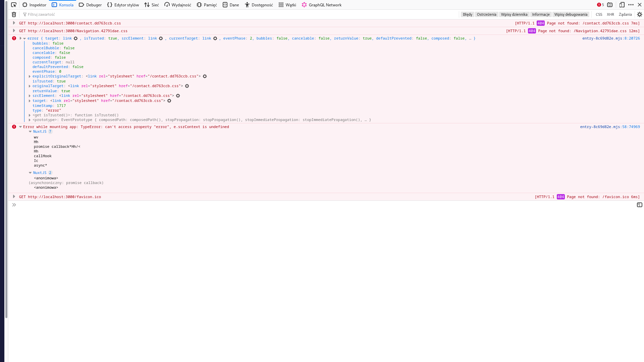Image resolution: width=644 pixels, height=362 pixels.
Task: Open entry-8c69d82e.mjs:58:74969 source link
Action: (609, 127)
